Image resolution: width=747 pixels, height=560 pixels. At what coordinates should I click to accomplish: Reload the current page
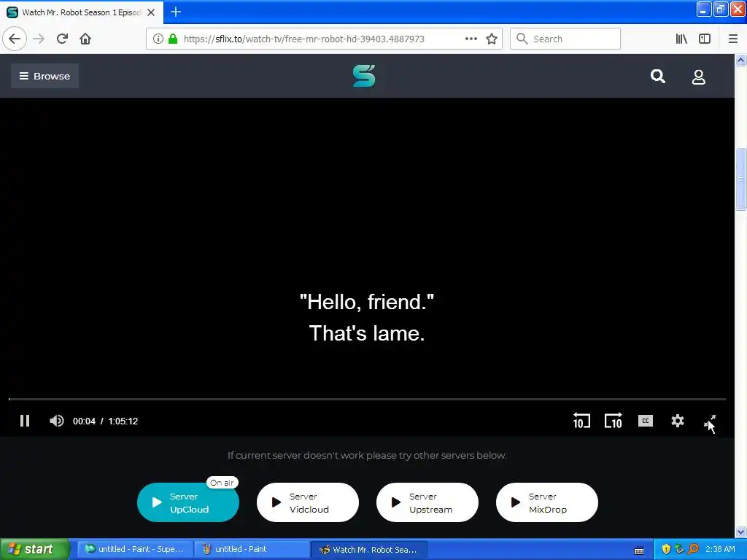click(x=63, y=39)
